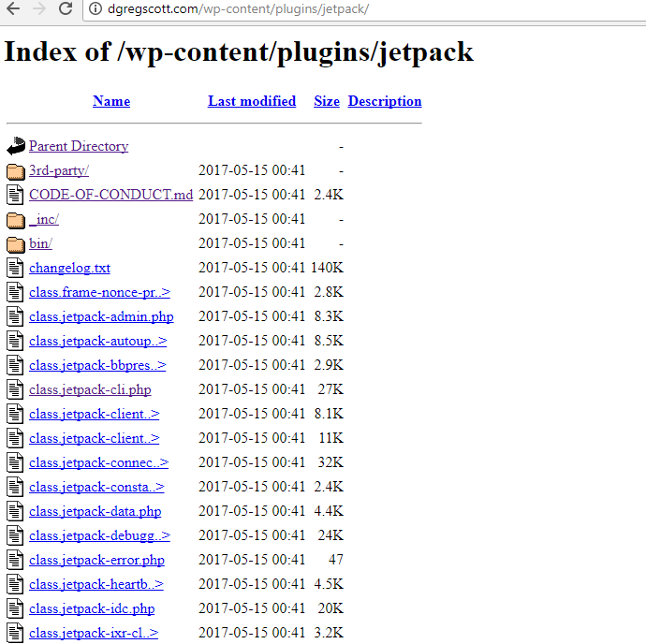Click the file icon beside class.jetpack-admin.php
Screen dimensions: 646x644
[15, 316]
